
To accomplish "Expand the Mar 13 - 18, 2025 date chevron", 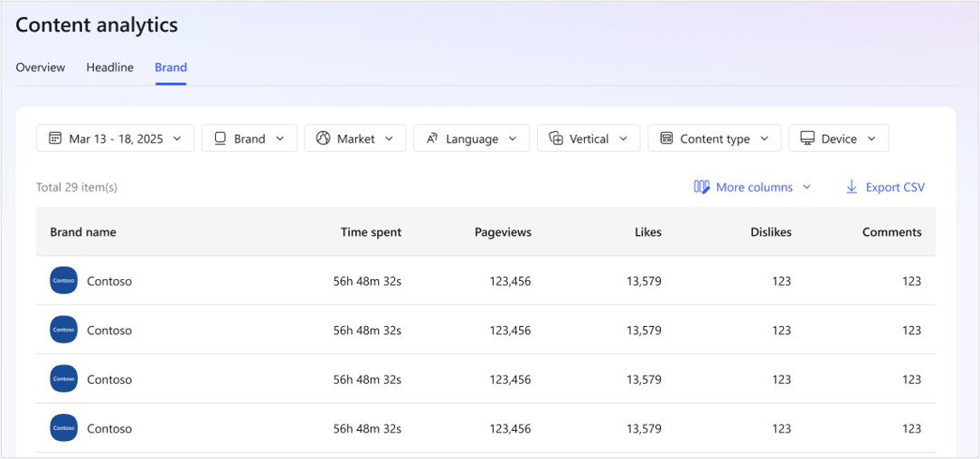I will [177, 138].
